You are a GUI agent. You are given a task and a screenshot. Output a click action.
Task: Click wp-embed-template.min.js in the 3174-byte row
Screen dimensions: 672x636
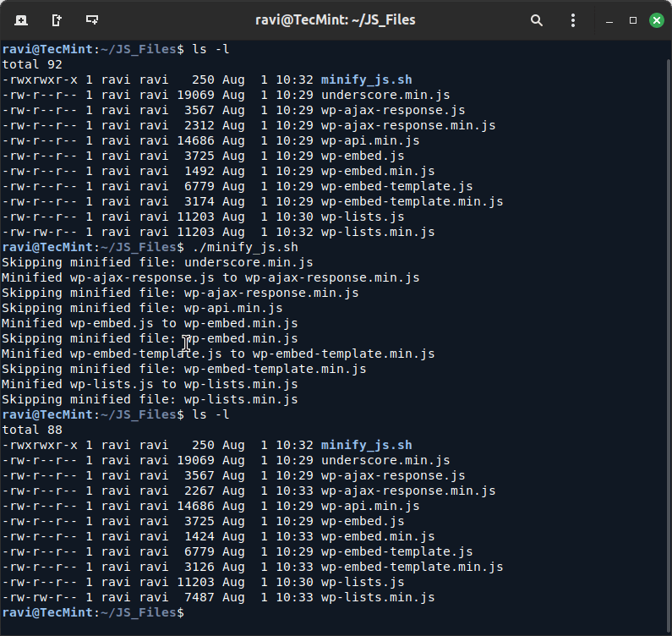(412, 201)
